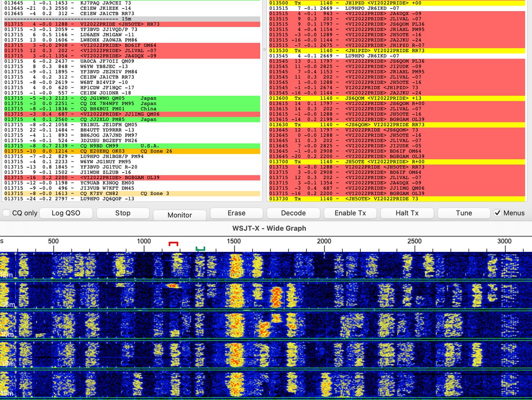The height and width of the screenshot is (400, 532).
Task: Select decode row YC9UAB K3NOQ EM00
Action: click(x=131, y=183)
